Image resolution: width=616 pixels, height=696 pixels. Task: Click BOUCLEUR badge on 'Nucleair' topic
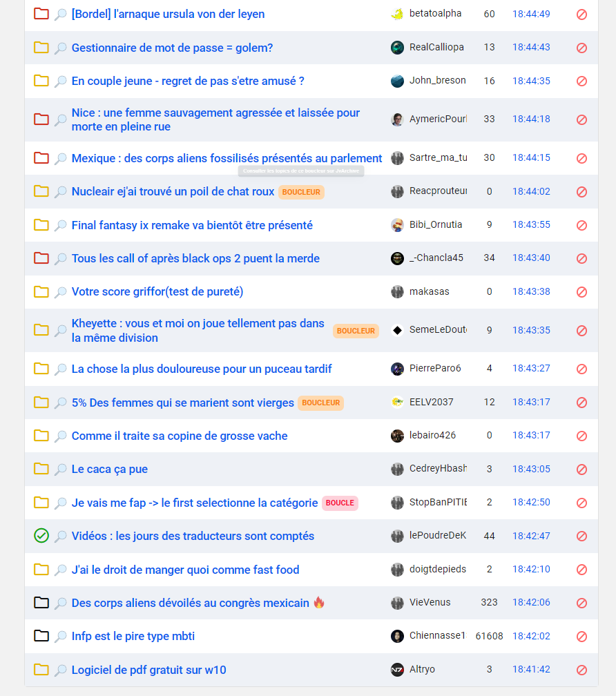301,192
